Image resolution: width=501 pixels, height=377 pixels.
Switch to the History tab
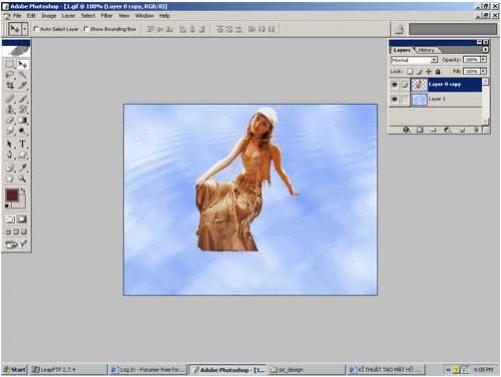click(426, 50)
